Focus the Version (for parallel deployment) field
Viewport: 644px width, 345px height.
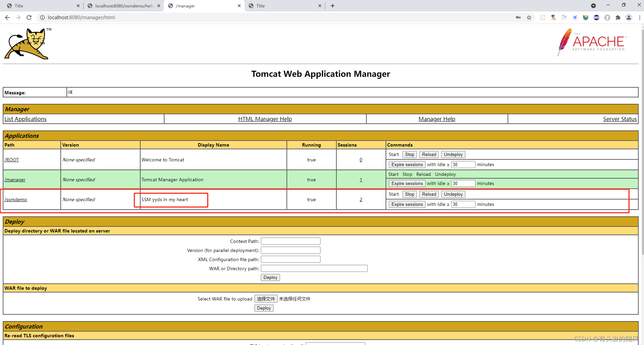(x=290, y=250)
